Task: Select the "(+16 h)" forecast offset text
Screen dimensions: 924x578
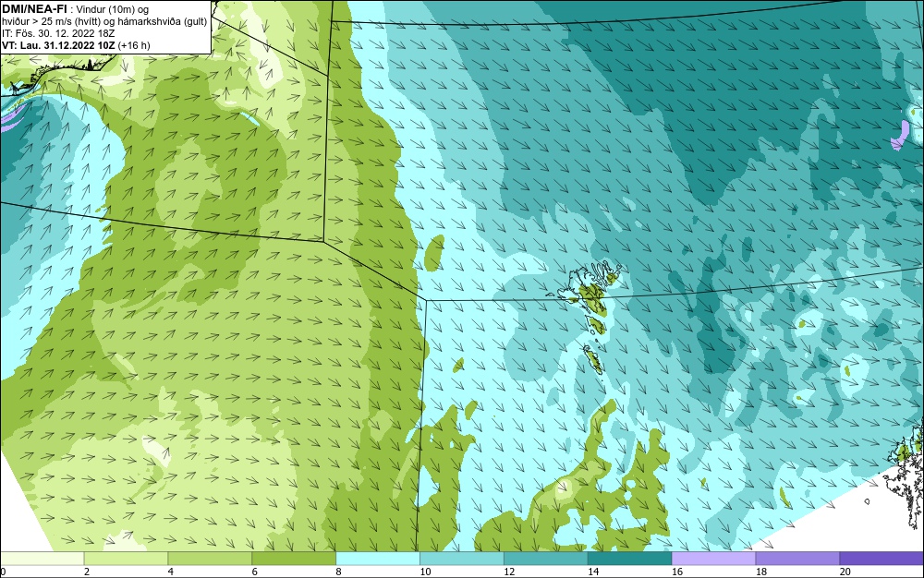Action: (x=134, y=45)
